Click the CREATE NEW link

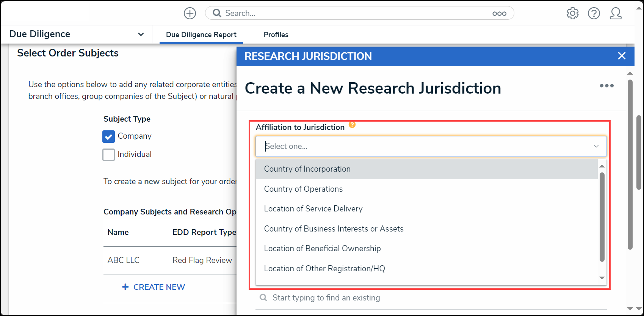[x=159, y=287]
